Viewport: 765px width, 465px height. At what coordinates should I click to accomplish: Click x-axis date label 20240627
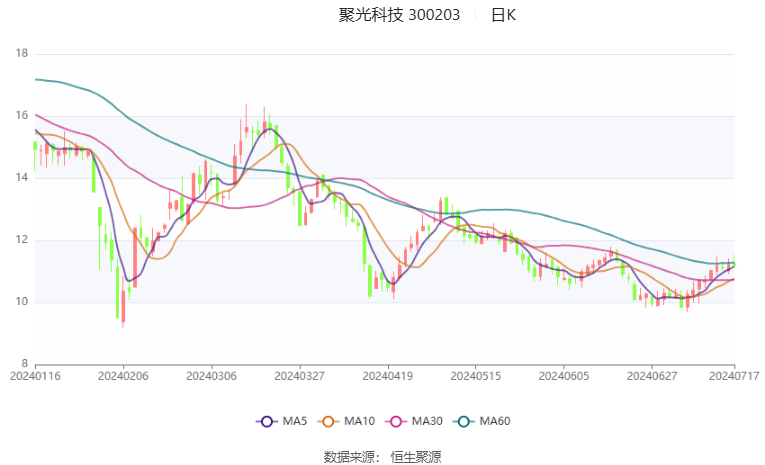click(652, 376)
